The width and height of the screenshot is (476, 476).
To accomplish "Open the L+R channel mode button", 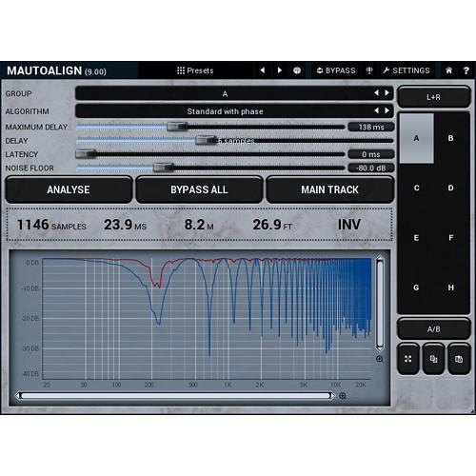I will point(433,97).
